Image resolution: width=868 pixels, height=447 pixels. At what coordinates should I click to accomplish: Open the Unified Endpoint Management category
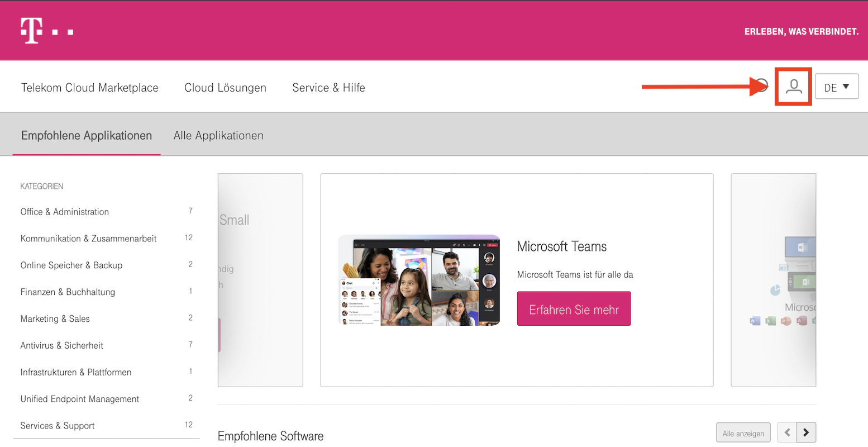[x=80, y=399]
